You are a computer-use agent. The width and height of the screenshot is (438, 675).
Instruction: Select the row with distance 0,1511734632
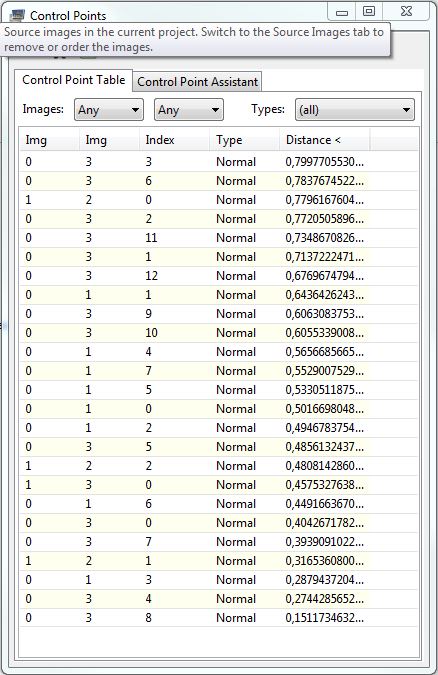[x=218, y=618]
